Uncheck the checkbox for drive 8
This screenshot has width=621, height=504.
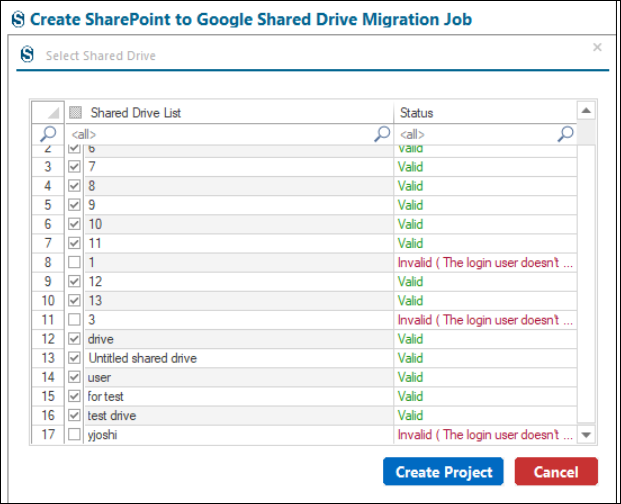[x=74, y=185]
